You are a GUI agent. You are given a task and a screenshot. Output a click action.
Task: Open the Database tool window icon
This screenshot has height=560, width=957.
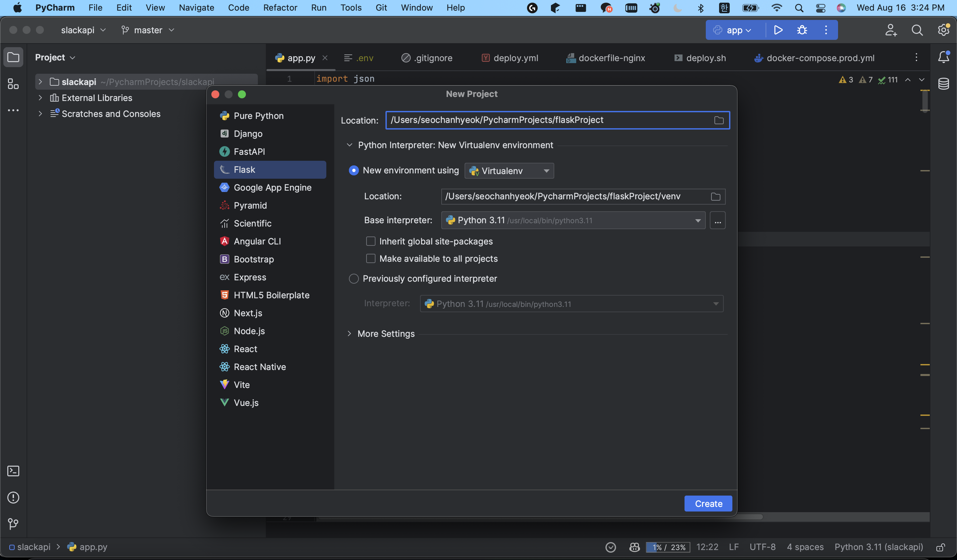pos(944,84)
